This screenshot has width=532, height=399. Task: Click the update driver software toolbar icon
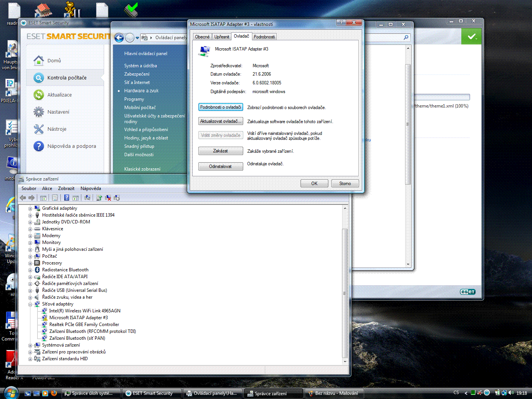coord(99,198)
